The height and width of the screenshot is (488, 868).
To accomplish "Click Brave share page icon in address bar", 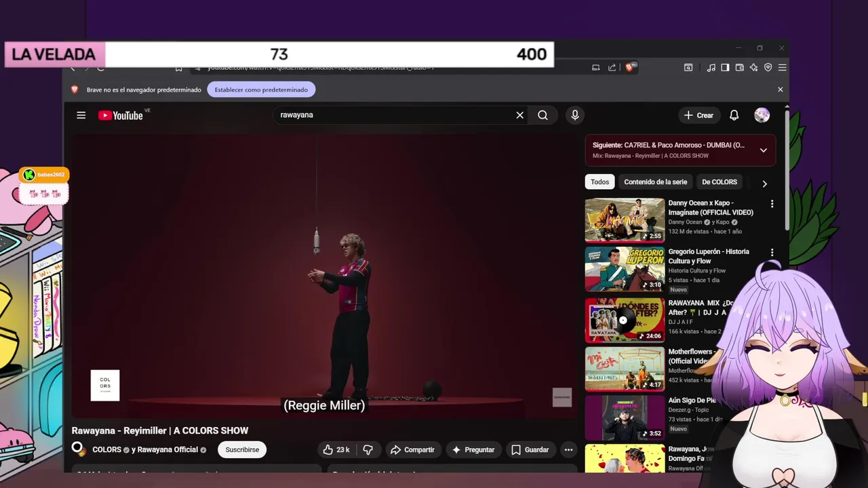I will click(x=612, y=67).
